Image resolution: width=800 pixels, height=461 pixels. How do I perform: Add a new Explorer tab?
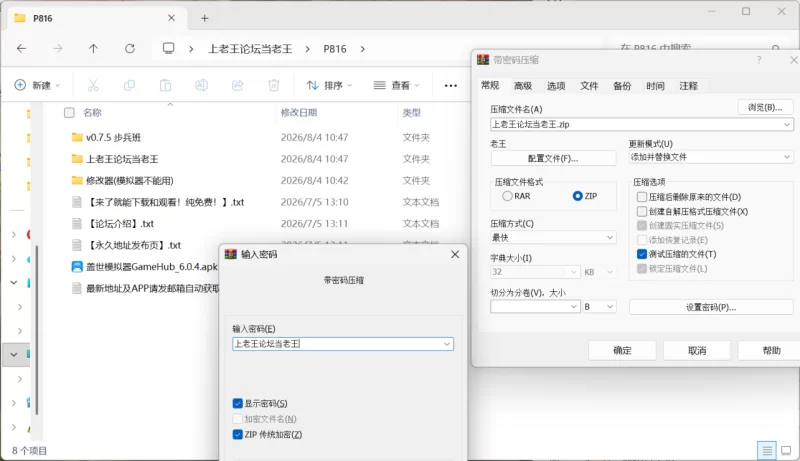pos(205,18)
